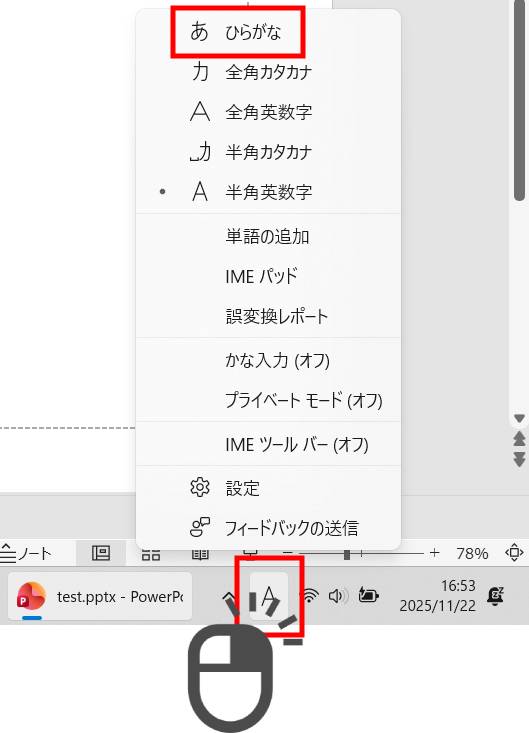Open 誤変換レポート entry

click(x=268, y=316)
